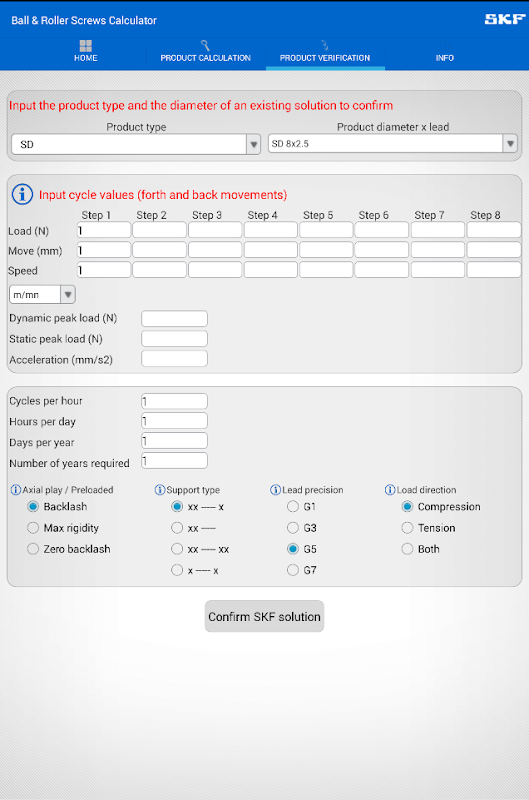This screenshot has width=529, height=800.
Task: Click the Step 2 Load input field
Action: pos(160,230)
